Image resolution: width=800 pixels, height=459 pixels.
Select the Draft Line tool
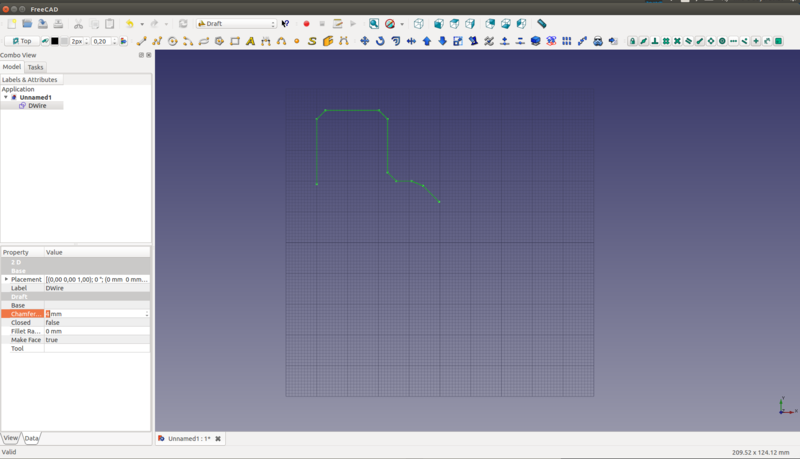(x=141, y=41)
